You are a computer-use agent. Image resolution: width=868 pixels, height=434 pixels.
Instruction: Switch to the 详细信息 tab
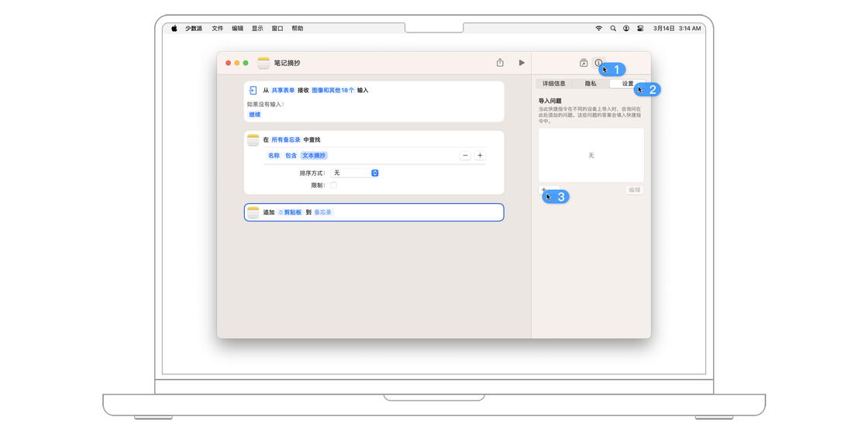coord(554,84)
